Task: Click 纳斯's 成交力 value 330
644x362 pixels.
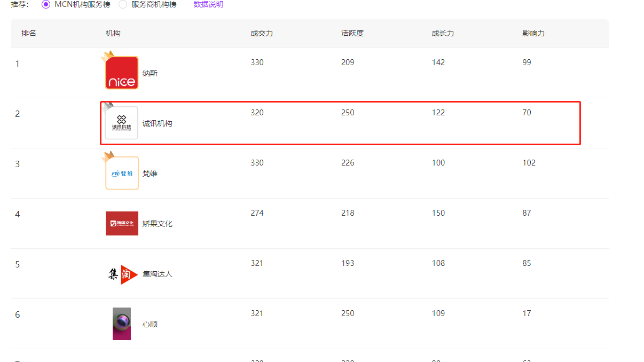Action: click(x=257, y=62)
